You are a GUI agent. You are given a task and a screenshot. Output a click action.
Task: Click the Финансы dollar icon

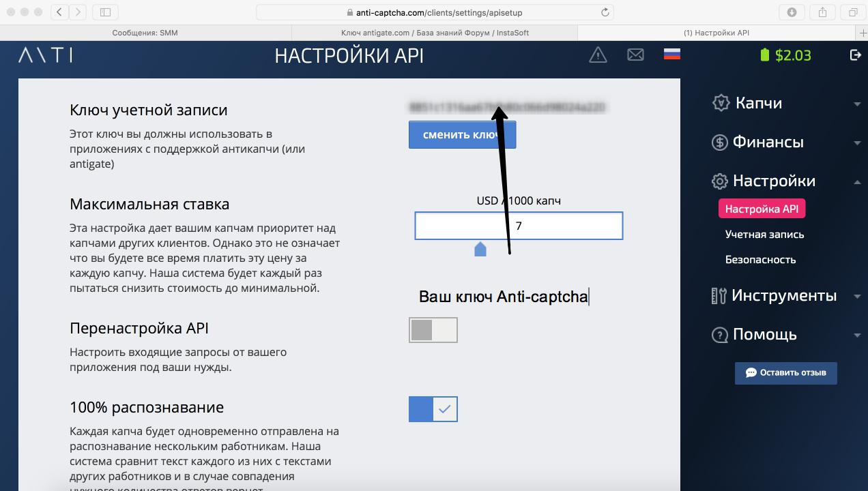pos(720,142)
